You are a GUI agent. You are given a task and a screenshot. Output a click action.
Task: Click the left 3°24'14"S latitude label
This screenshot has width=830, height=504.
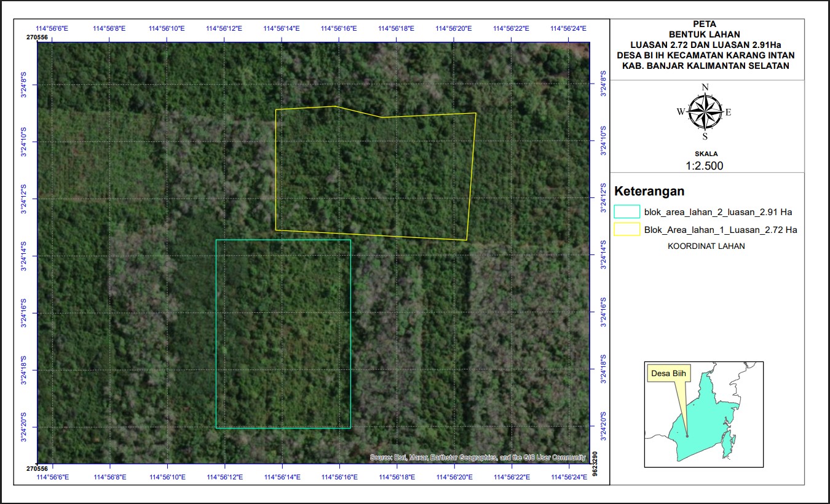click(x=24, y=256)
